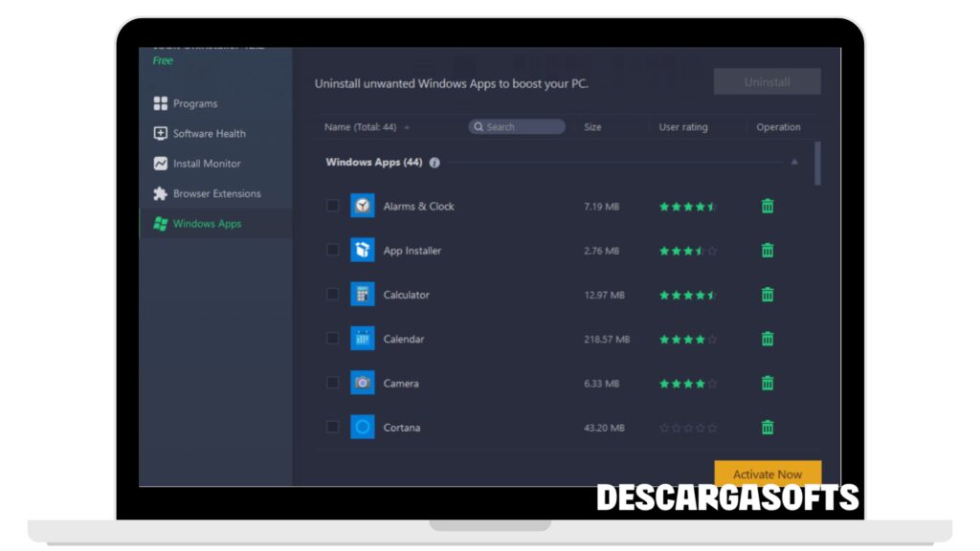Viewport: 980px width, 551px height.
Task: Click the Calendar app icon
Action: 363,339
